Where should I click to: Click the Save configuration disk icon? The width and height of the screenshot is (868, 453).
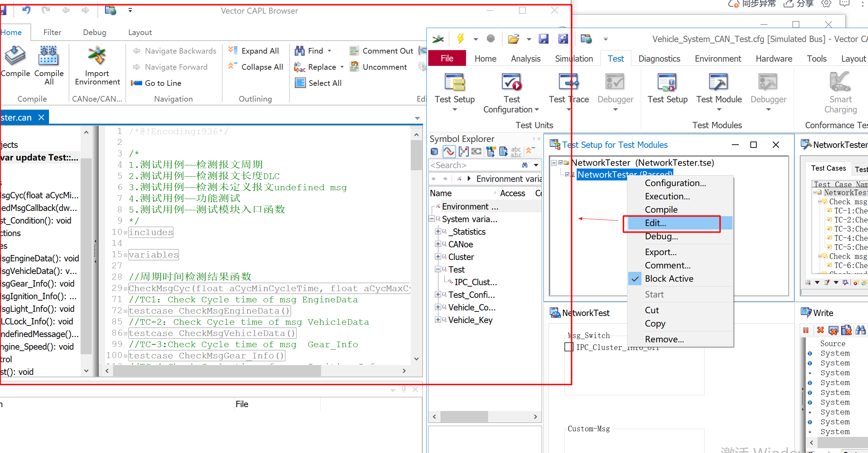pyautogui.click(x=543, y=39)
